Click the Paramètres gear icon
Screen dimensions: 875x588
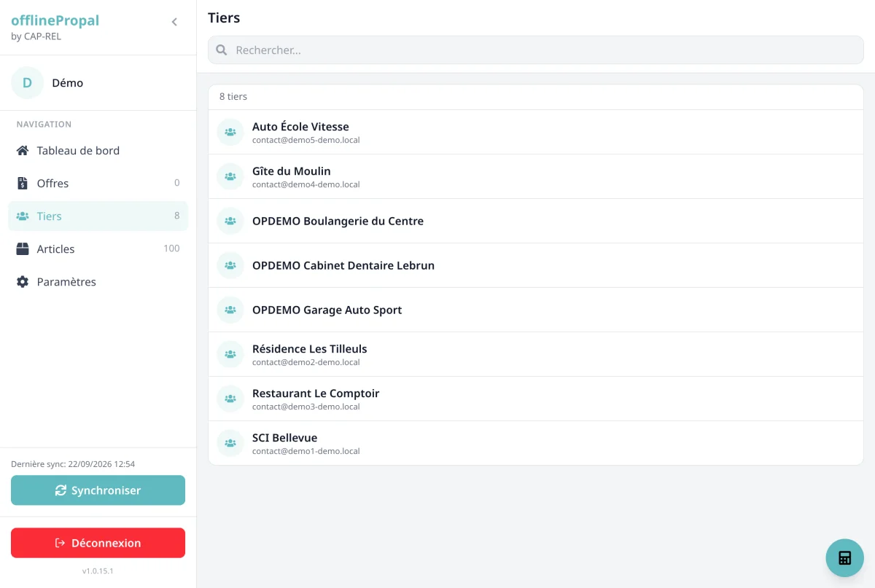tap(23, 282)
